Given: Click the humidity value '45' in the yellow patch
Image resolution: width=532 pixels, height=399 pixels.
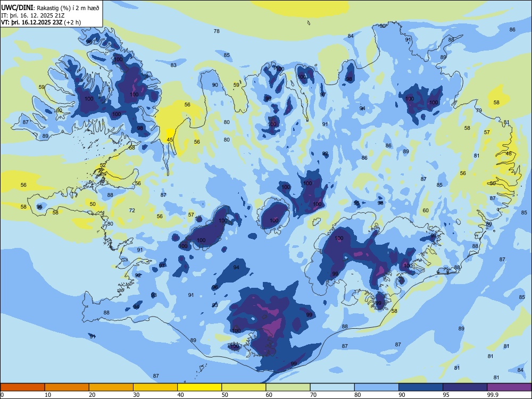Looking at the screenshot, I should click(x=170, y=140).
